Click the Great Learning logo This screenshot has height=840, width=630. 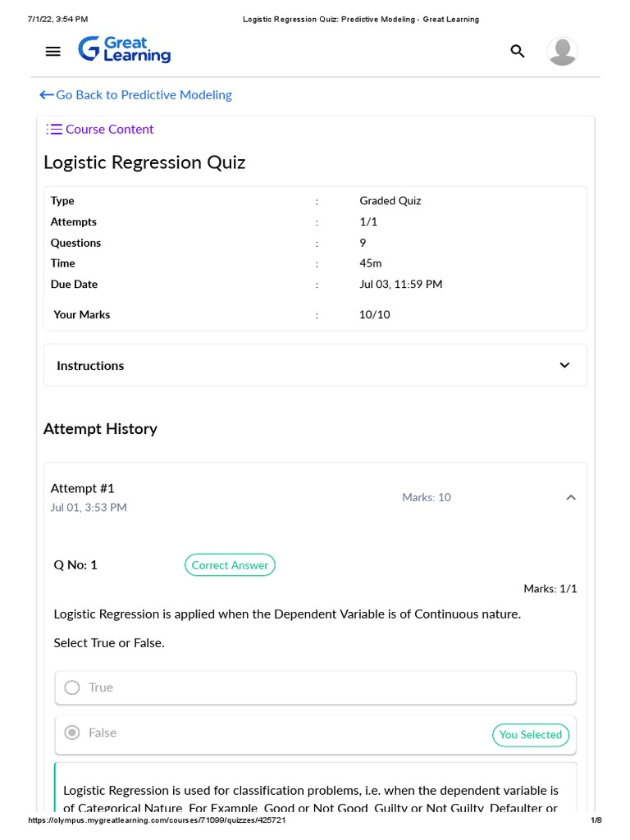[x=125, y=50]
